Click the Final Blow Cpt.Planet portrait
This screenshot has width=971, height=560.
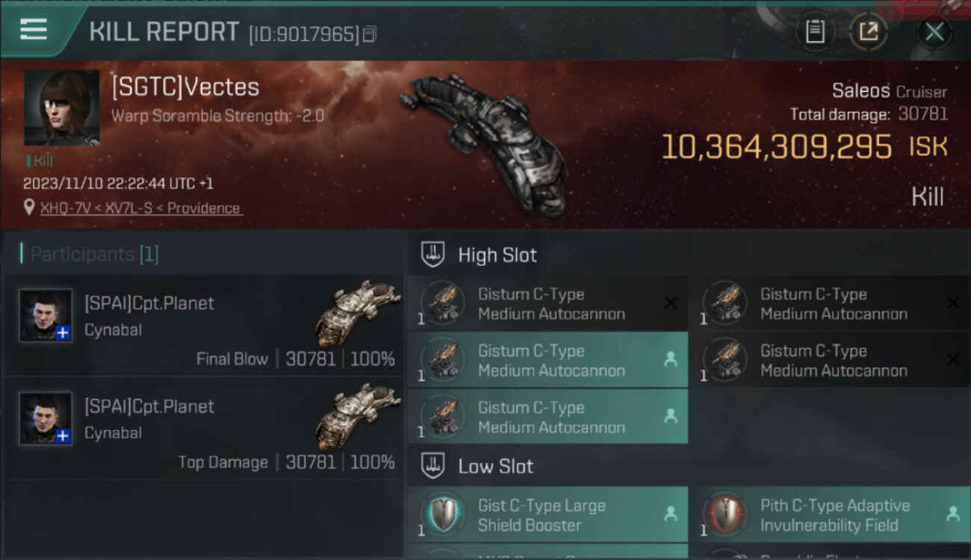point(46,315)
